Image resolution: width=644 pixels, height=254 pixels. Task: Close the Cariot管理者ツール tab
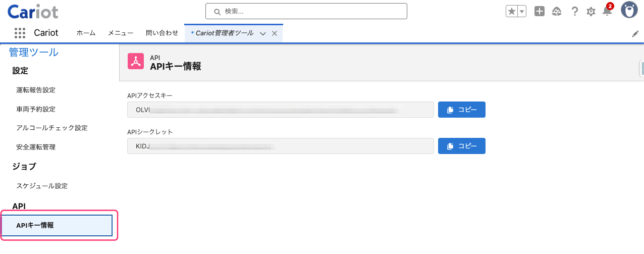(275, 33)
